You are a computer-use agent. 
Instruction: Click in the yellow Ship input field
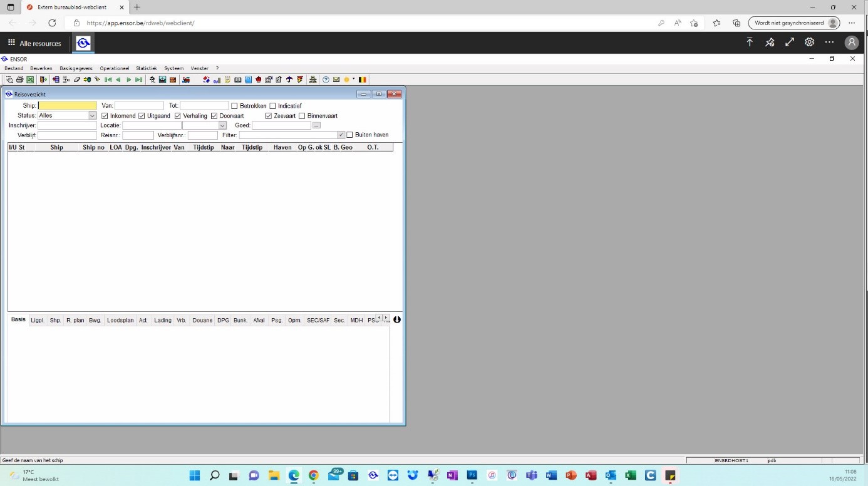tap(68, 106)
